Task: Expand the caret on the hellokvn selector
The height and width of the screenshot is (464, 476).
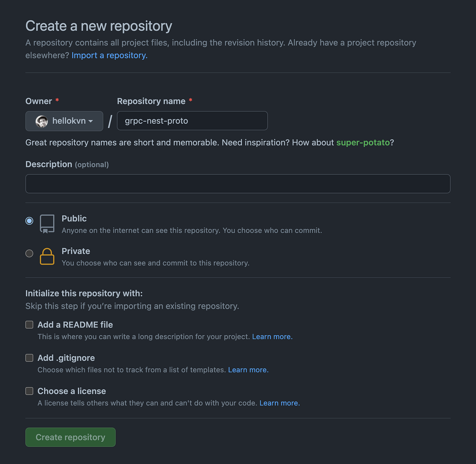Action: (90, 121)
